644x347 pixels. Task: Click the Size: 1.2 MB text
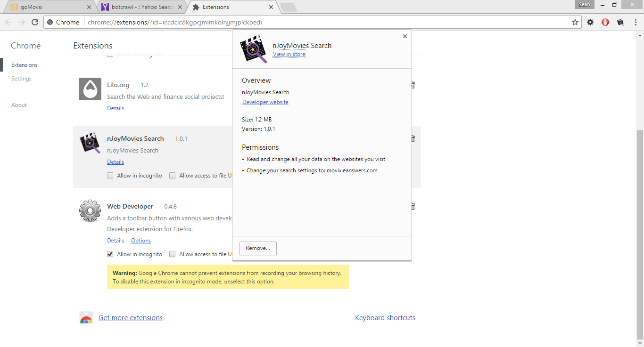point(256,120)
